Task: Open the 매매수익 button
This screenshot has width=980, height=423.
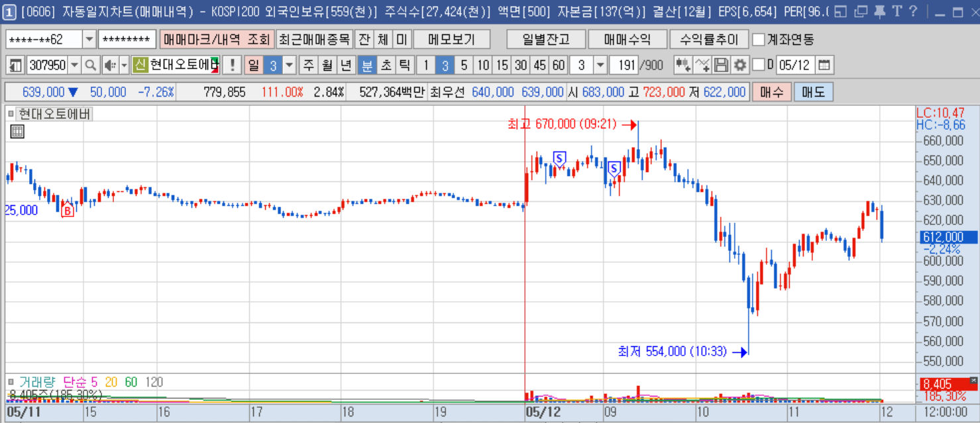Action: pos(627,39)
